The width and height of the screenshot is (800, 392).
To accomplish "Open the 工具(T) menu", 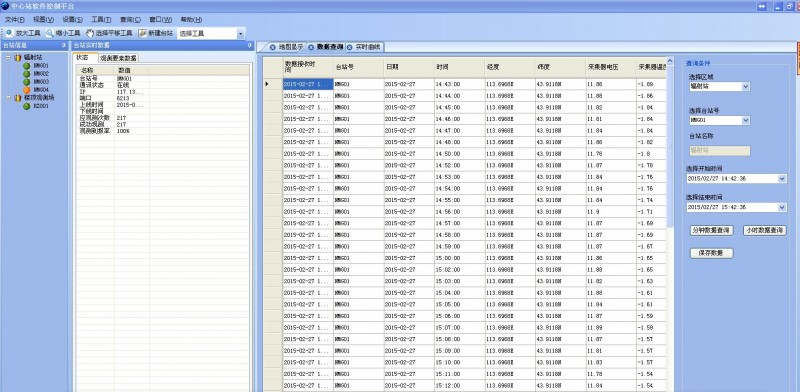I will pyautogui.click(x=101, y=19).
